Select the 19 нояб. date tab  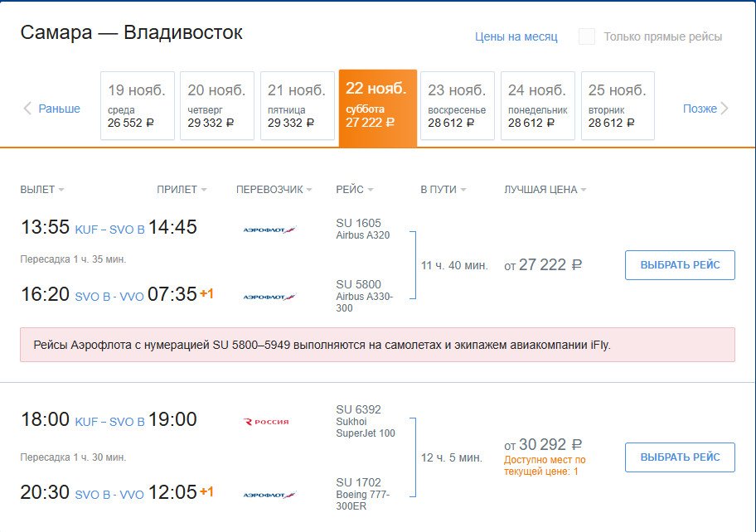[x=137, y=105]
